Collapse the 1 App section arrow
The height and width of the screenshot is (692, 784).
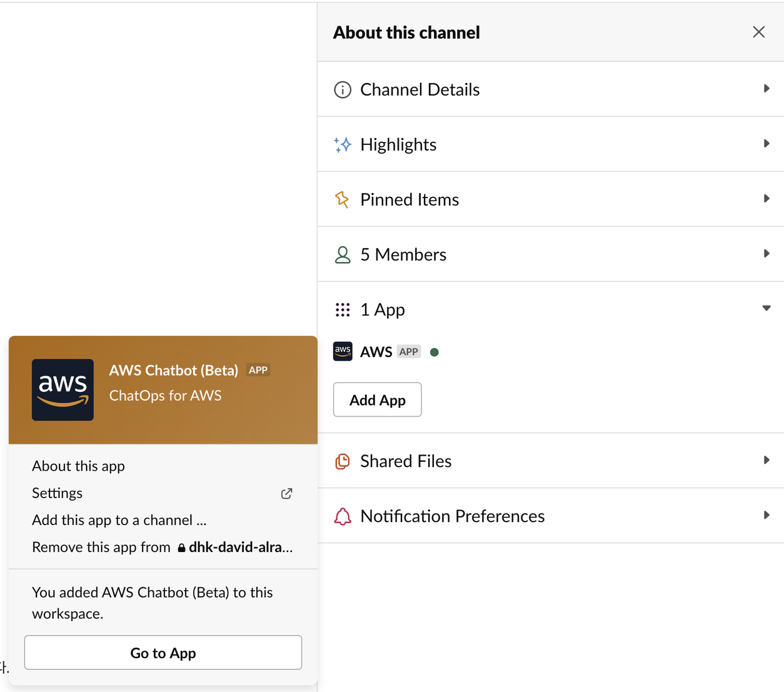[x=766, y=308]
